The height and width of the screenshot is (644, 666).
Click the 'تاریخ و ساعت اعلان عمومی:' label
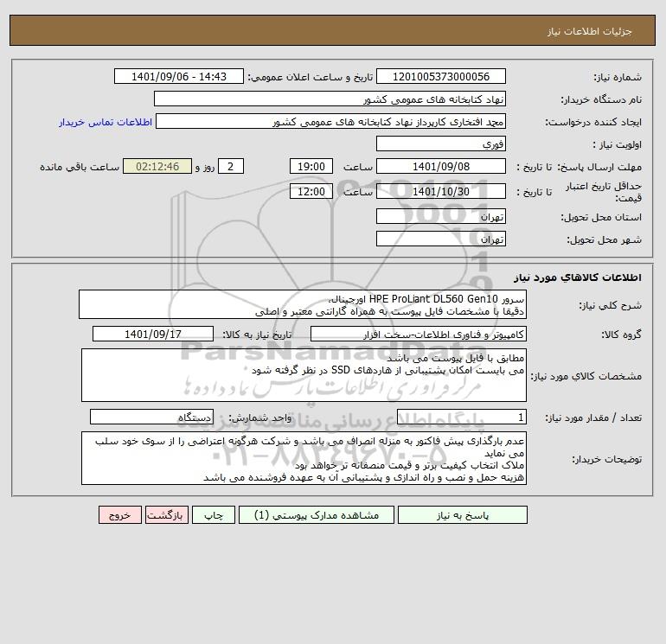(311, 77)
